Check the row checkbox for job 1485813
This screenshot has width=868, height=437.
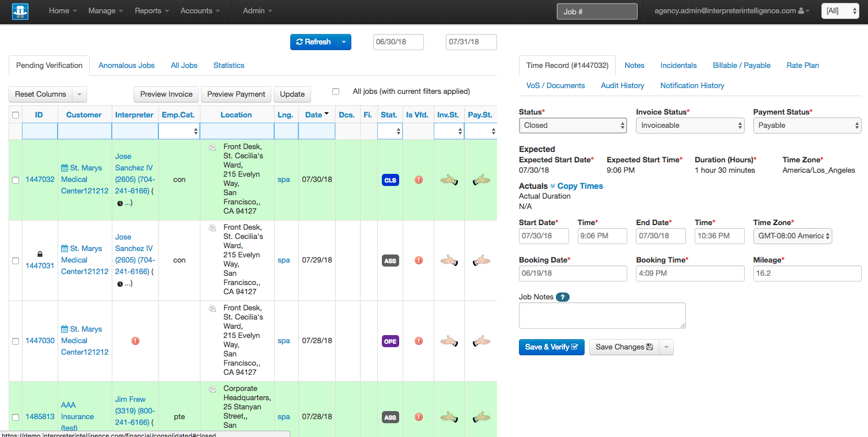click(x=16, y=417)
